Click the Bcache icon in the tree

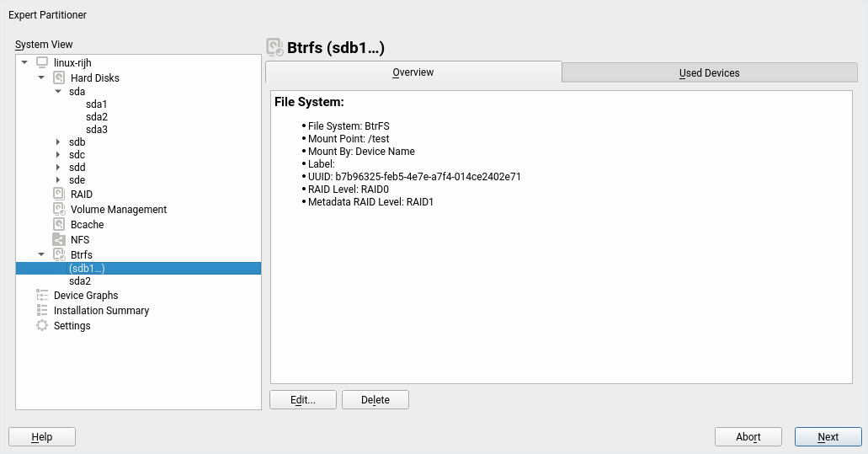[59, 225]
